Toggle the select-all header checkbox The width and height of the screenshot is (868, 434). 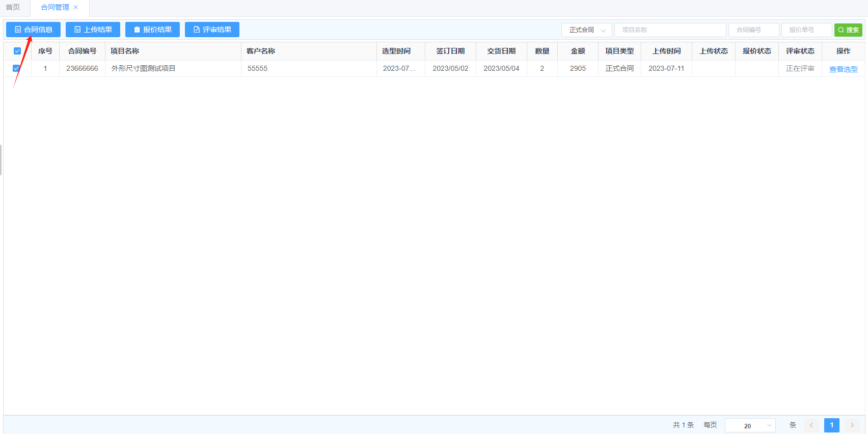pyautogui.click(x=17, y=51)
